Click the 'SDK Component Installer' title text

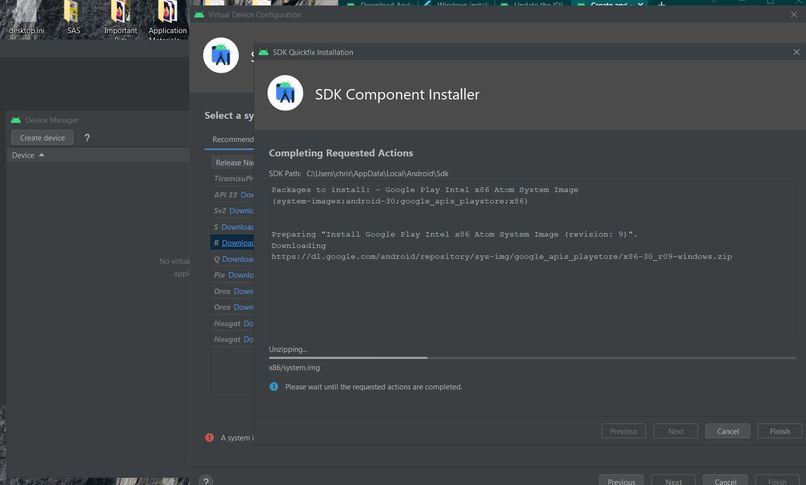(397, 95)
